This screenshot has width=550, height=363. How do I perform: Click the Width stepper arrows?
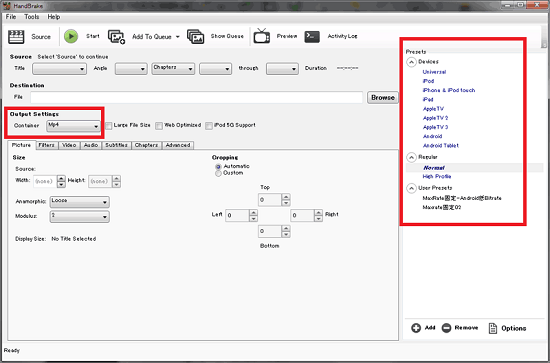coord(61,181)
